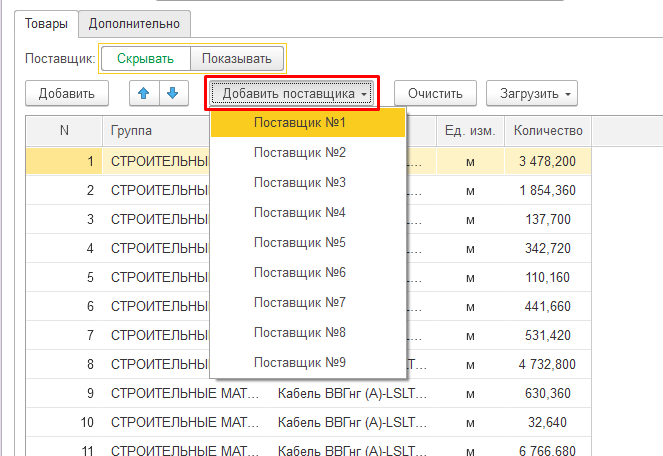This screenshot has height=456, width=663.
Task: Click the move row up arrow icon
Action: (145, 93)
